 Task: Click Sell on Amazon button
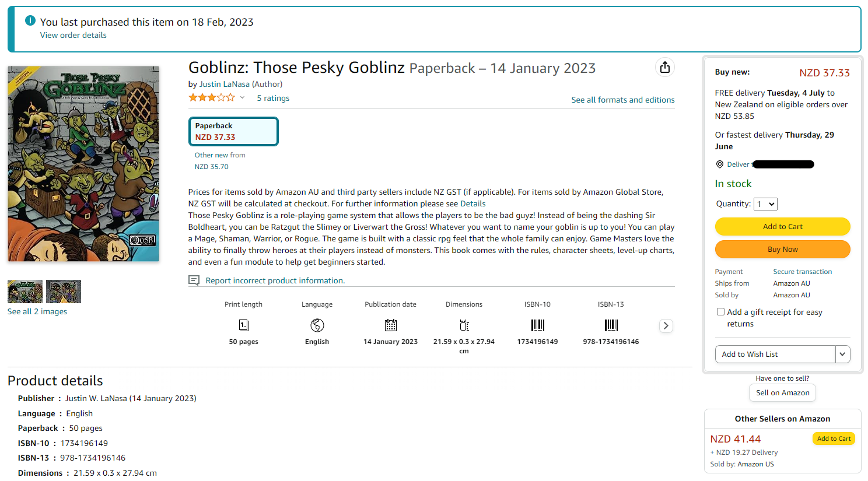pyautogui.click(x=782, y=393)
